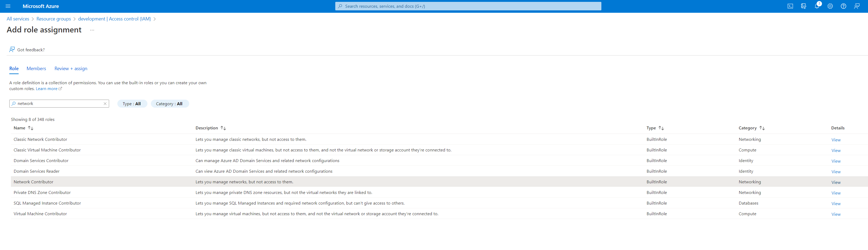
Task: Open the Category : All filter
Action: click(170, 104)
